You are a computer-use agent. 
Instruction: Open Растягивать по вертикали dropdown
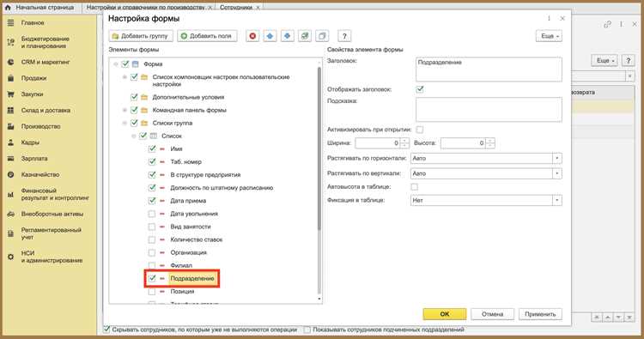tap(557, 173)
